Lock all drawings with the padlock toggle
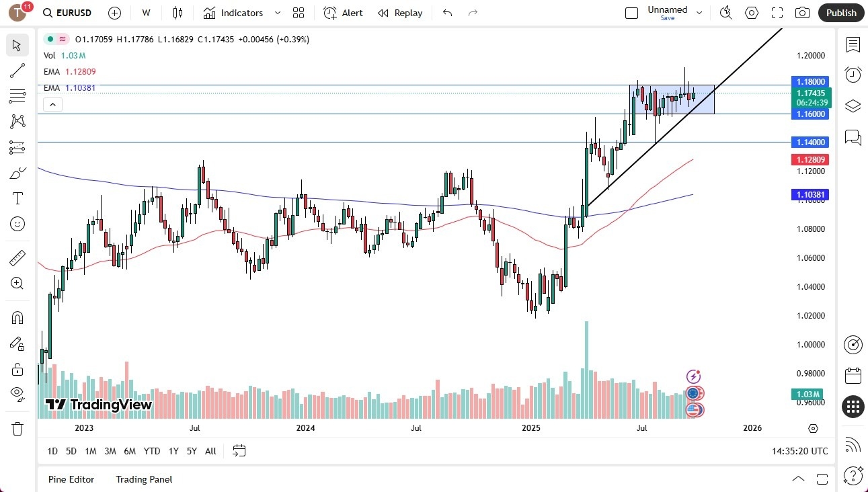The width and height of the screenshot is (868, 492). tap(17, 369)
